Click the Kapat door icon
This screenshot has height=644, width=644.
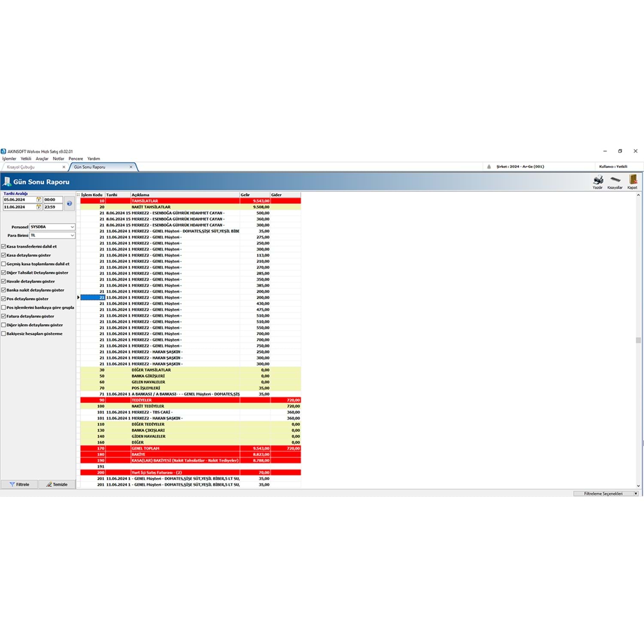[632, 179]
